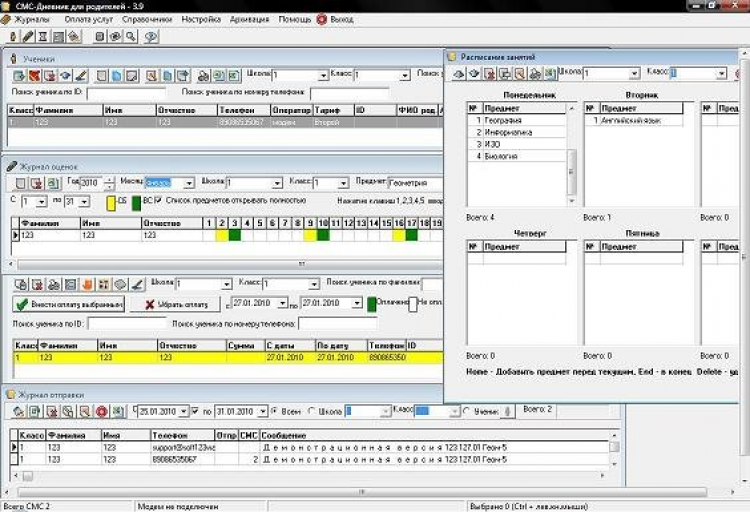Click the printer icon in payments toolbar
The image size is (750, 512).
coord(54,285)
